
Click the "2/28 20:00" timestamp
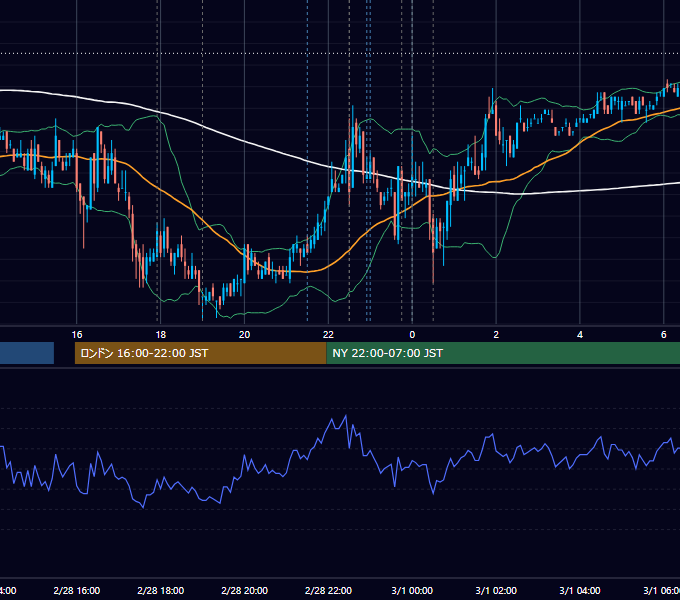(245, 590)
